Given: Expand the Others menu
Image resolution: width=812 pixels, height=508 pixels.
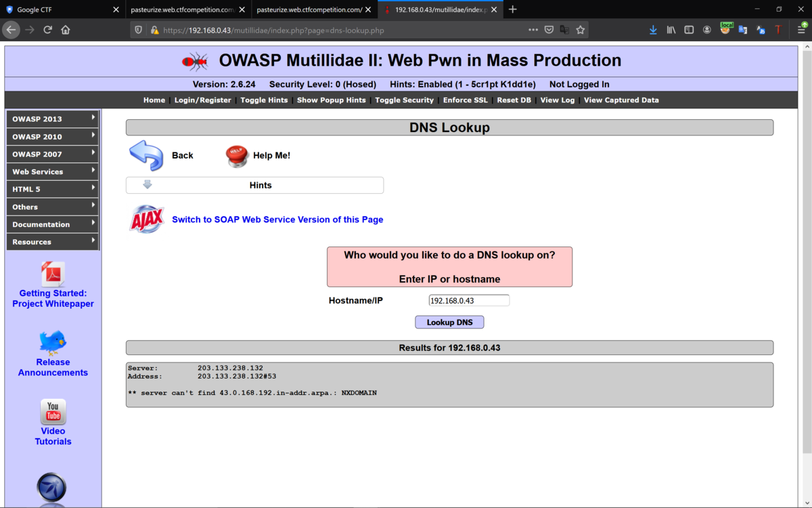Looking at the screenshot, I should coord(53,207).
